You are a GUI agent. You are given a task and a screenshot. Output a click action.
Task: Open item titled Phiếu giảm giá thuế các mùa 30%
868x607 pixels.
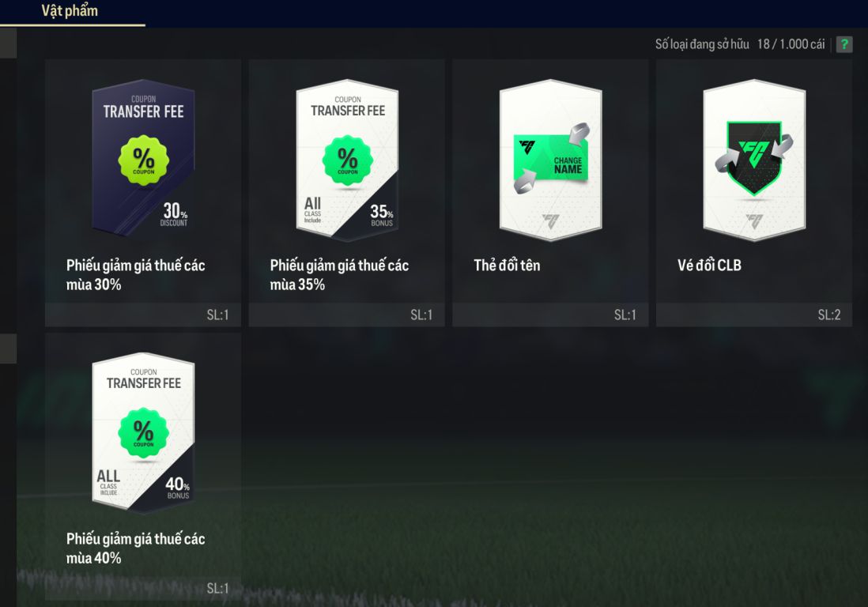[x=136, y=274]
